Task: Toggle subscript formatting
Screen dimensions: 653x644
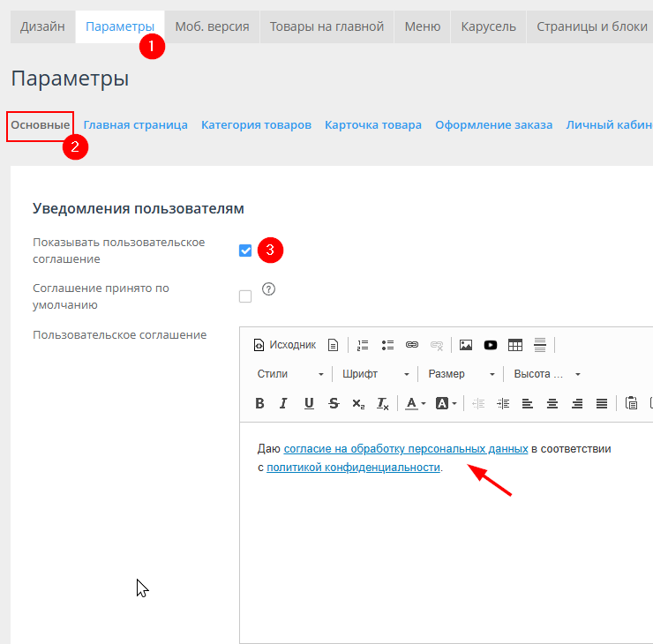Action: [358, 403]
